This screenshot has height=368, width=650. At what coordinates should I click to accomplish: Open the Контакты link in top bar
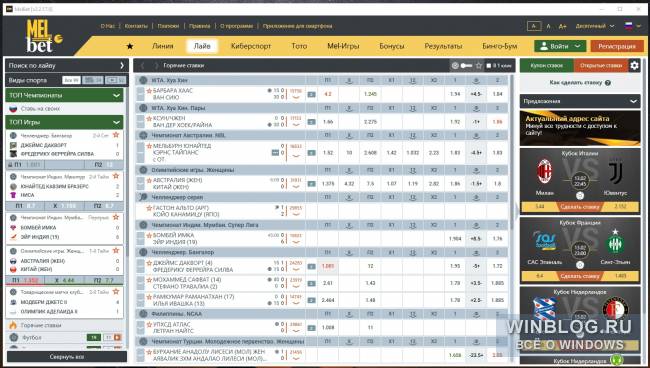click(x=136, y=26)
